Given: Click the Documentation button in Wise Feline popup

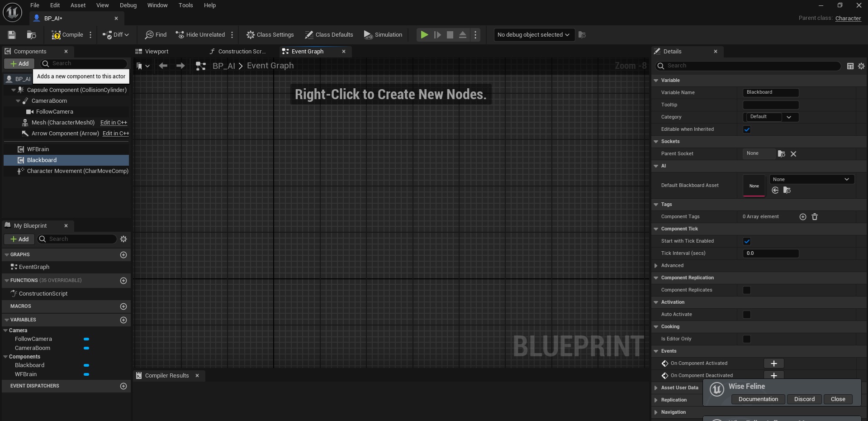Looking at the screenshot, I should (x=758, y=399).
